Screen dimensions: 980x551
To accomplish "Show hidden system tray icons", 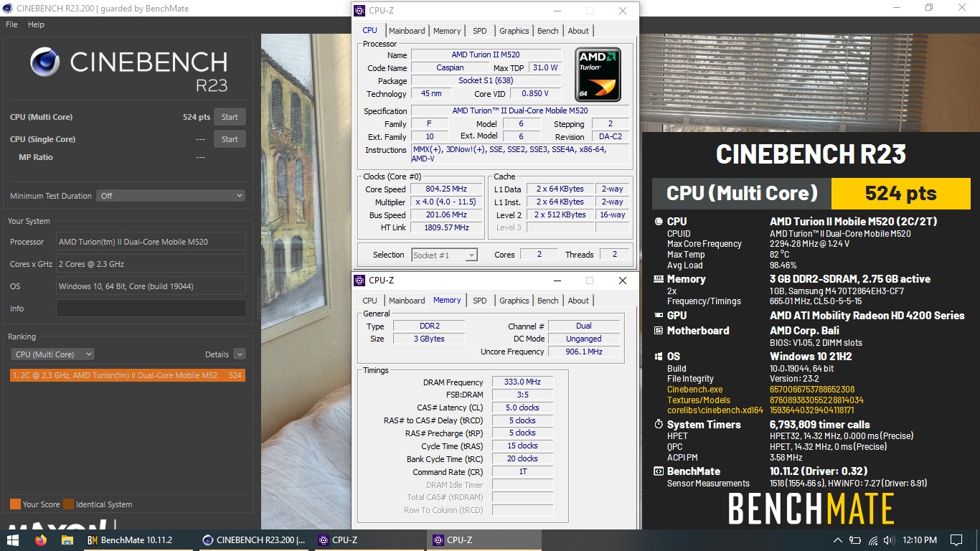I will 837,540.
